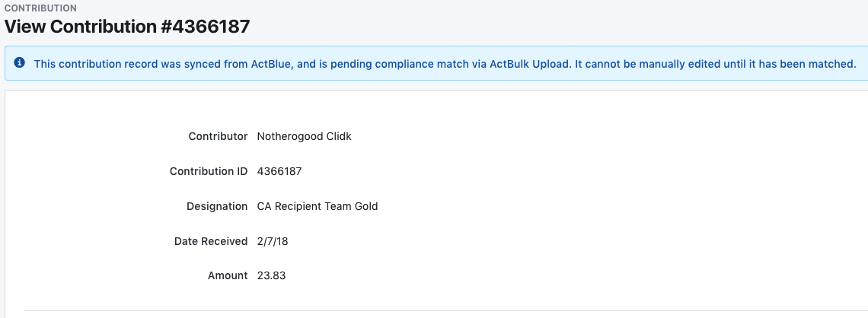
Task: Select the Amount field label
Action: tap(228, 275)
